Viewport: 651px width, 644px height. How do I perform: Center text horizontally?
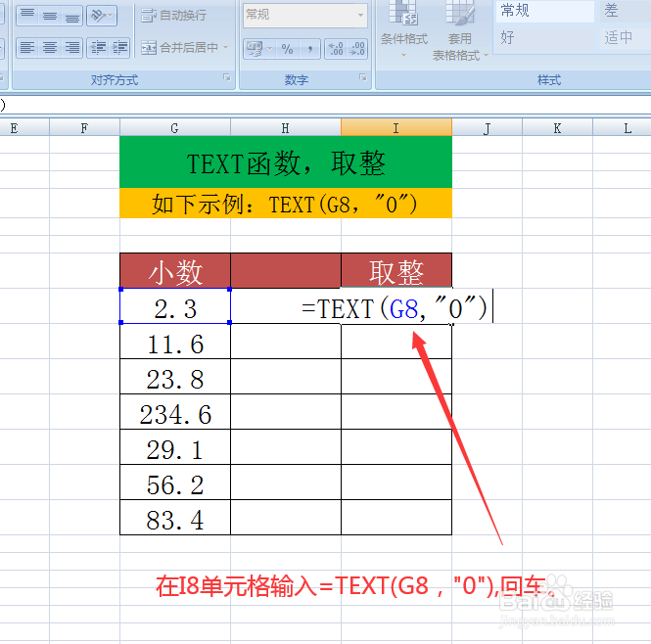click(50, 48)
